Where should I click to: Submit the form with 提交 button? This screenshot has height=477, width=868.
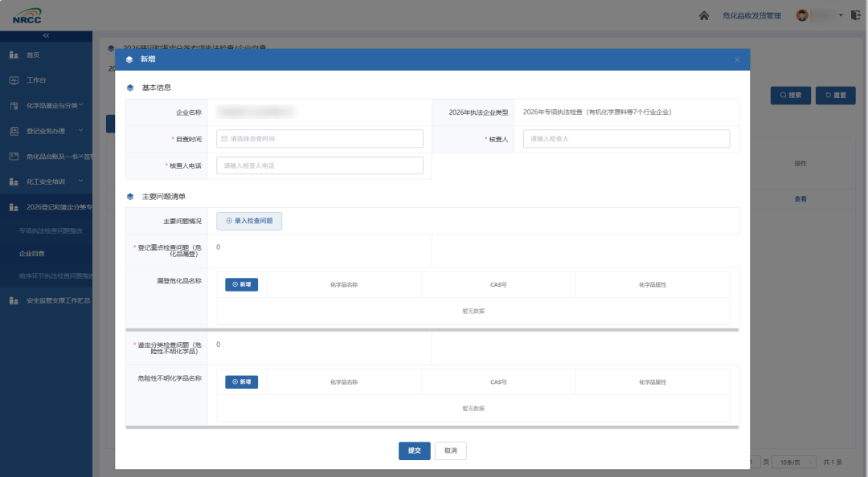(414, 450)
